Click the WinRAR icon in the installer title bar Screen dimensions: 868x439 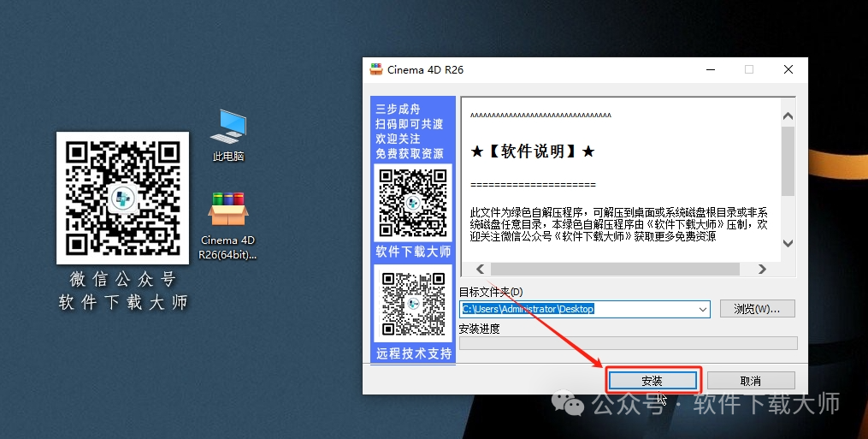coord(376,69)
